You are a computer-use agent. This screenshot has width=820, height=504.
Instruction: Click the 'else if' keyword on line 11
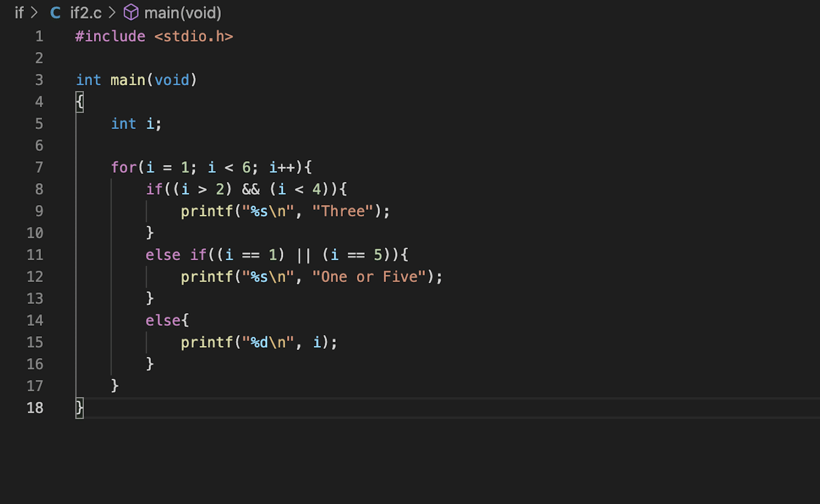click(175, 255)
